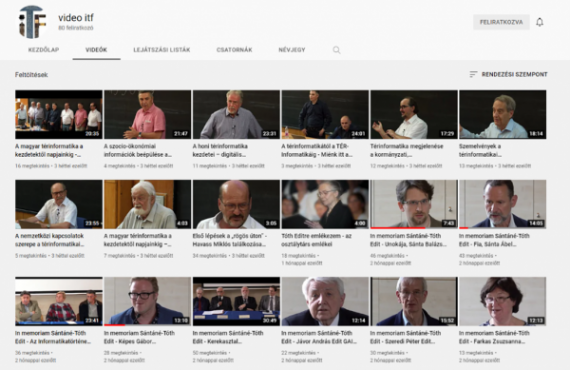Play the 13:10 video thumbnail

tap(148, 301)
